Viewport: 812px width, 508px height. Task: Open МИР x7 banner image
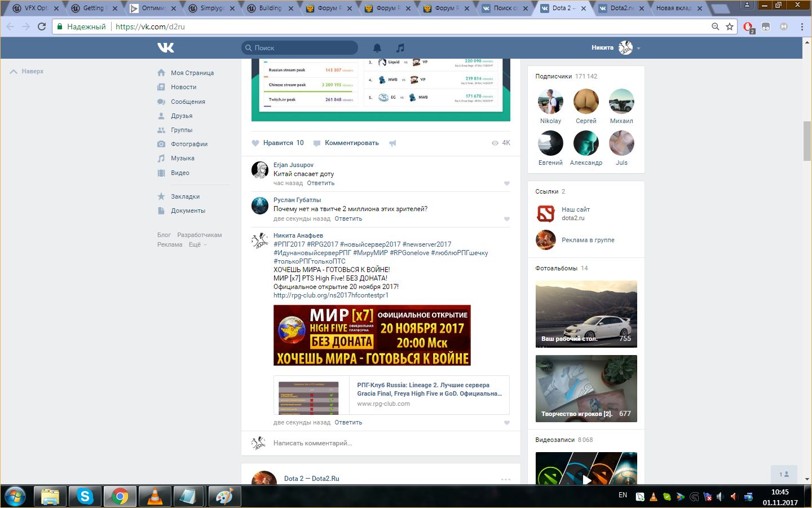point(372,335)
